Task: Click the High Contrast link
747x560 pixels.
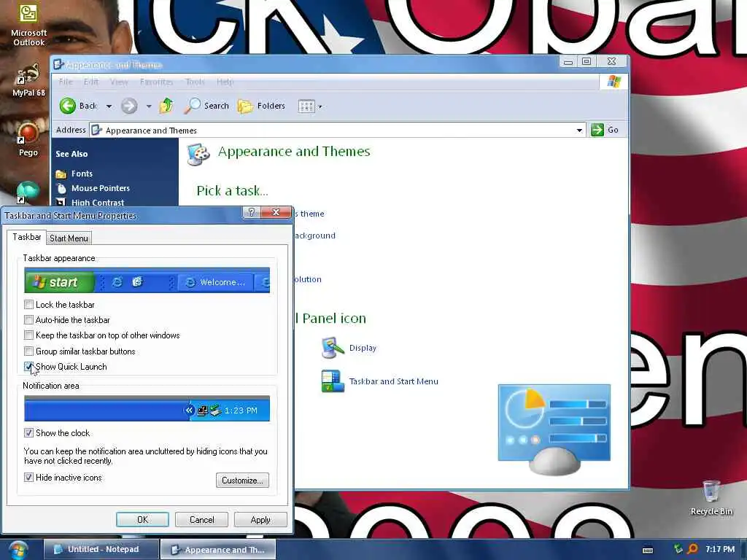Action: [x=98, y=203]
